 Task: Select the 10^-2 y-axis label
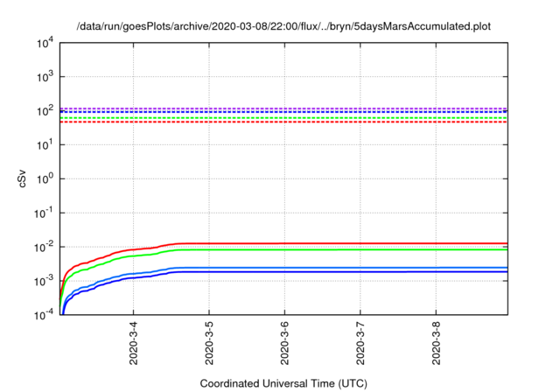coord(45,247)
